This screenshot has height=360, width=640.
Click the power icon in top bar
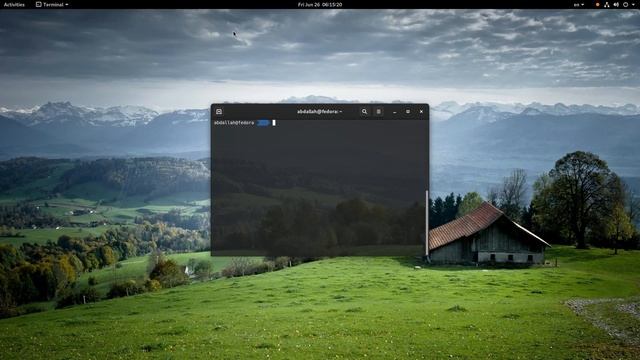[x=625, y=4]
